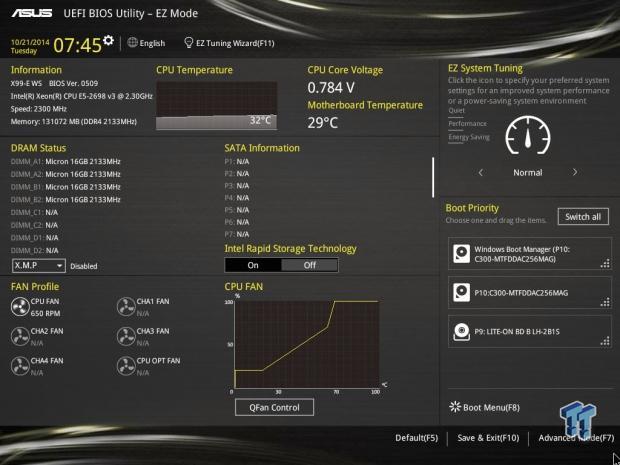620x465 pixels.
Task: Click the CPU FAN curve graph
Action: [307, 344]
